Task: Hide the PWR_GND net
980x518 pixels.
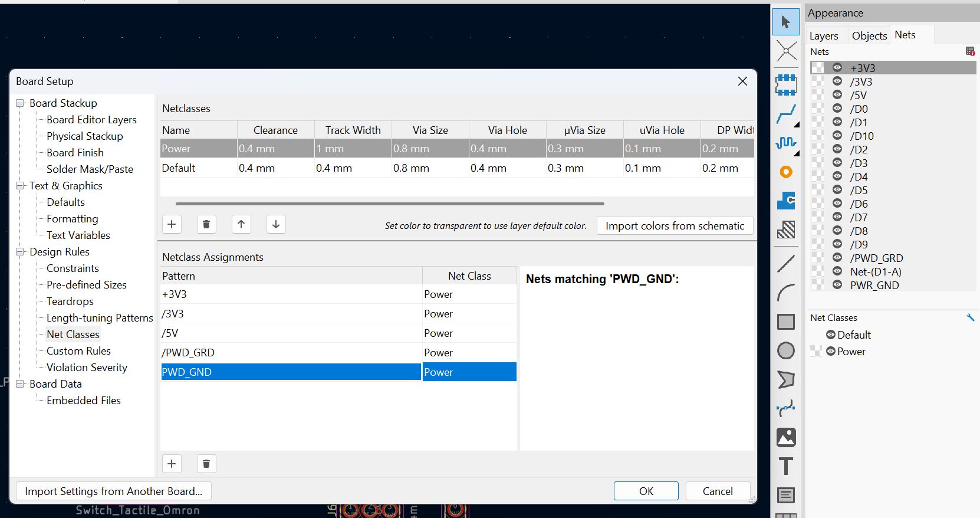Action: pos(837,284)
